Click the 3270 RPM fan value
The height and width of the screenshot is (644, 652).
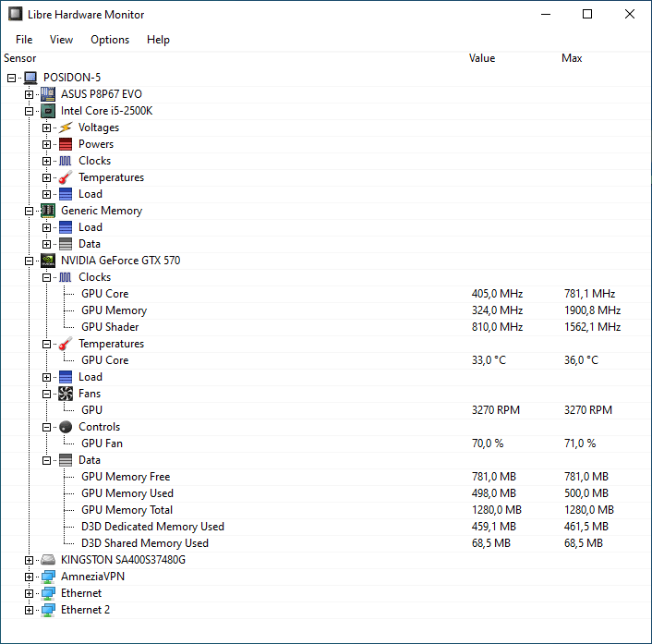pyautogui.click(x=496, y=410)
